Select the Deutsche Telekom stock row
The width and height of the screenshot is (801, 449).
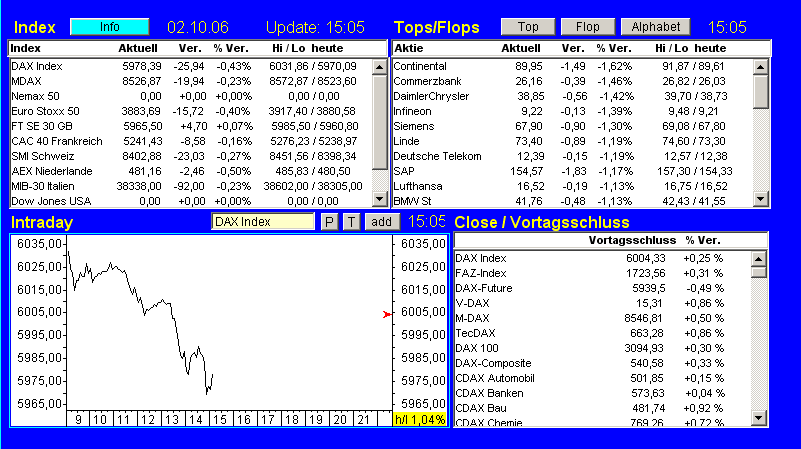572,156
